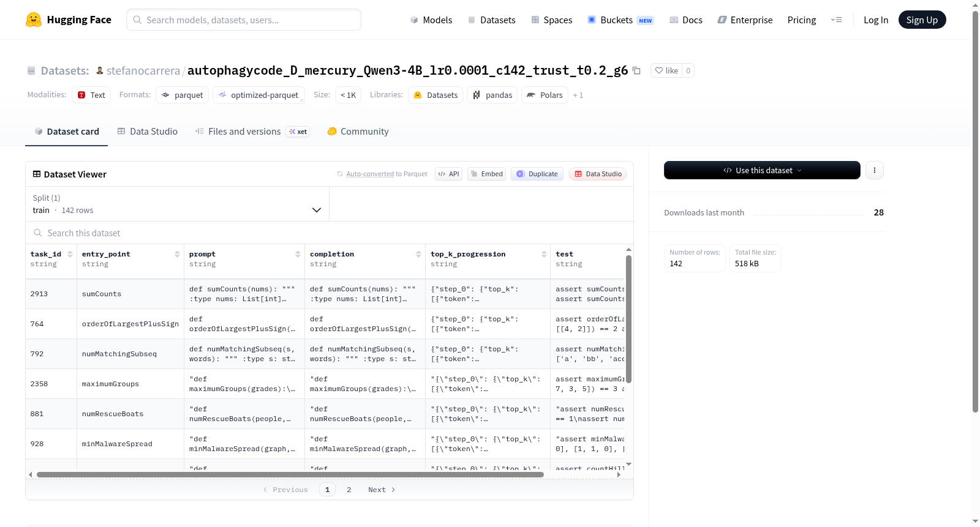The image size is (980, 527).
Task: Sort the top_k_progression column
Action: point(544,254)
